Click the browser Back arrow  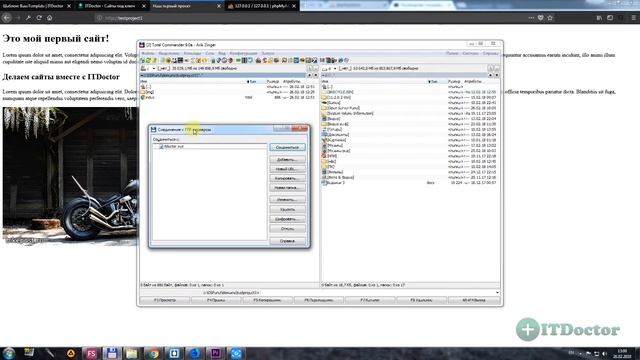7,18
